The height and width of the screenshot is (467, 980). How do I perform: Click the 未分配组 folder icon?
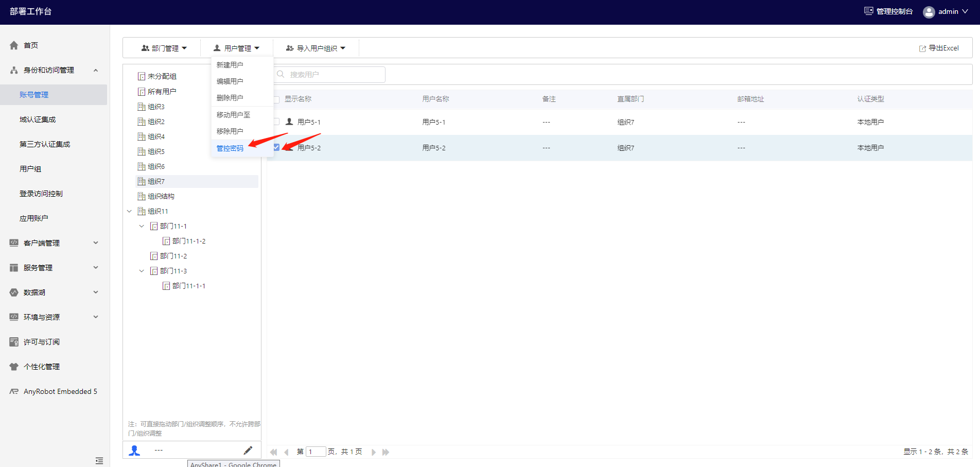click(x=142, y=76)
